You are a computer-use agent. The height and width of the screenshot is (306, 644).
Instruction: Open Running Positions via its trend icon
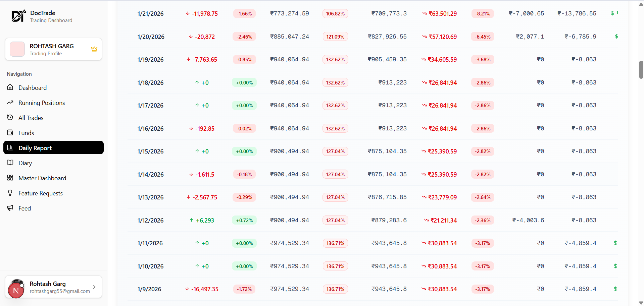coord(10,103)
